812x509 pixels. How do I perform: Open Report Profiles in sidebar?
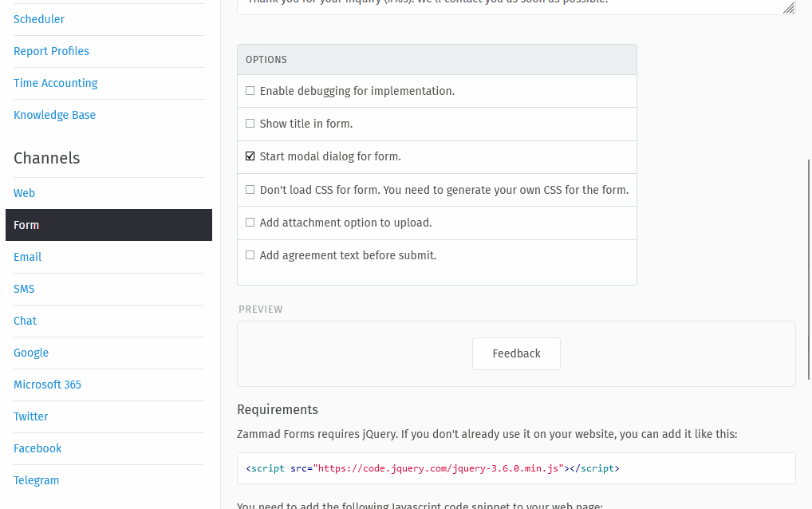(51, 51)
